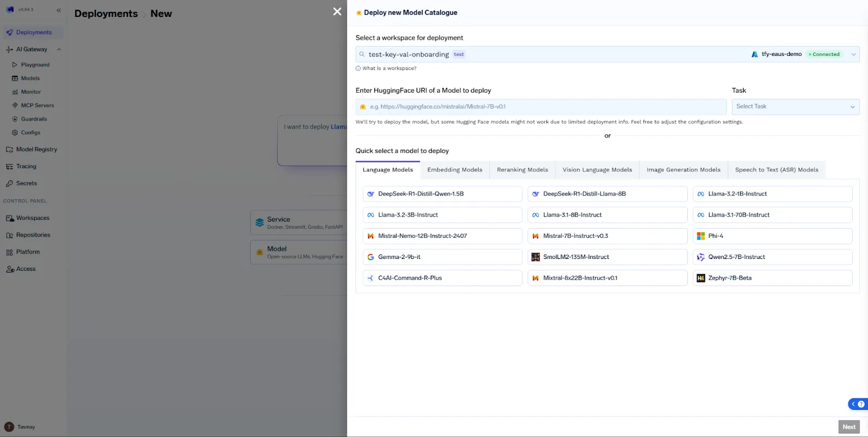Choose the Phi-4 model
Image resolution: width=868 pixels, height=437 pixels.
pyautogui.click(x=773, y=236)
